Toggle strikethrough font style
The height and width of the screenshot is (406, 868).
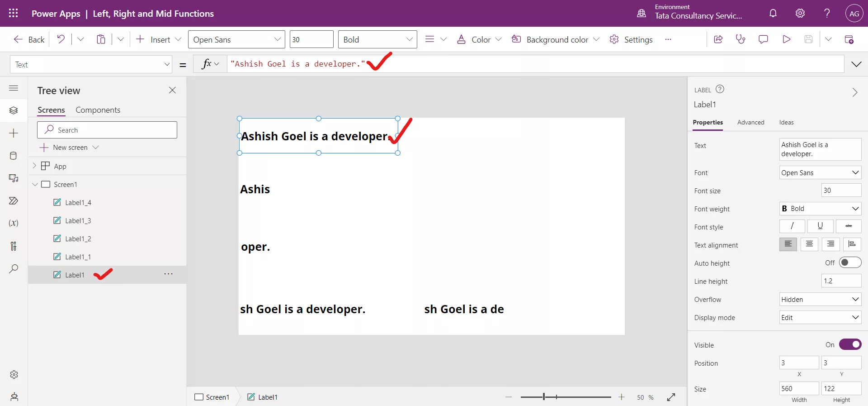849,226
